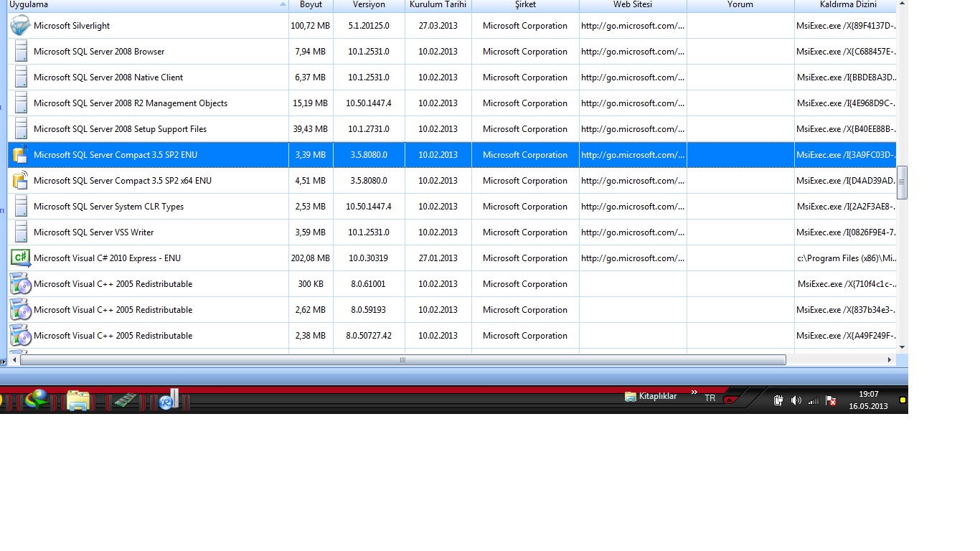Select Microsoft SQL Server System CLR Types

108,207
